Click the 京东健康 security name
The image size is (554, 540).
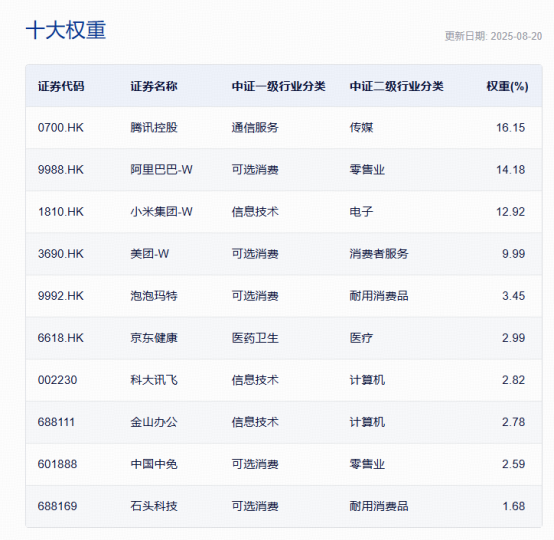pos(154,338)
